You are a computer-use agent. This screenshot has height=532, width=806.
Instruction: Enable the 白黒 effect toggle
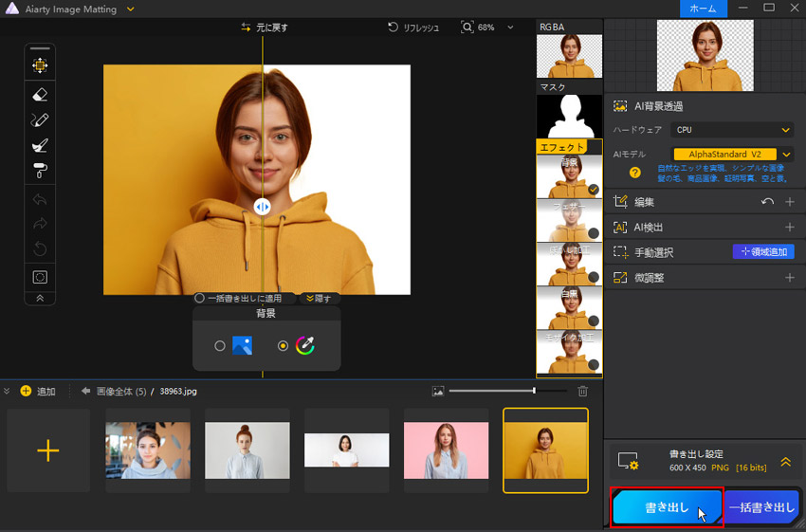coord(594,321)
